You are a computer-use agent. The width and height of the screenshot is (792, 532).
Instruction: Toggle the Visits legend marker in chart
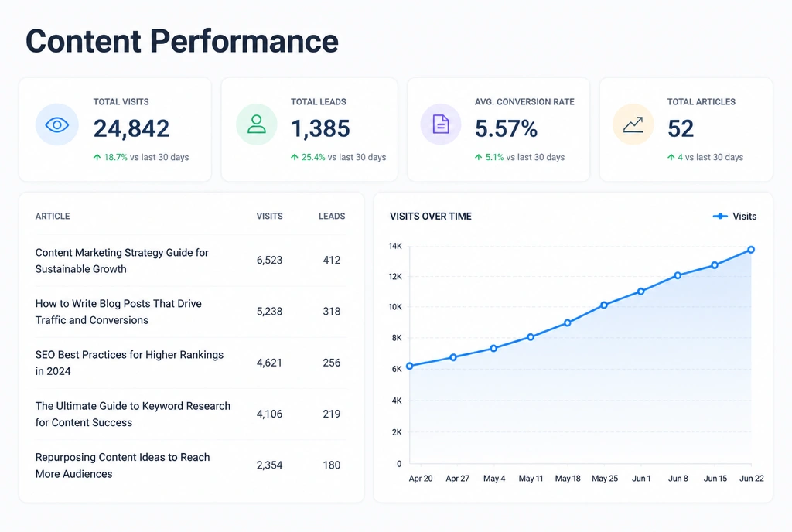(720, 216)
